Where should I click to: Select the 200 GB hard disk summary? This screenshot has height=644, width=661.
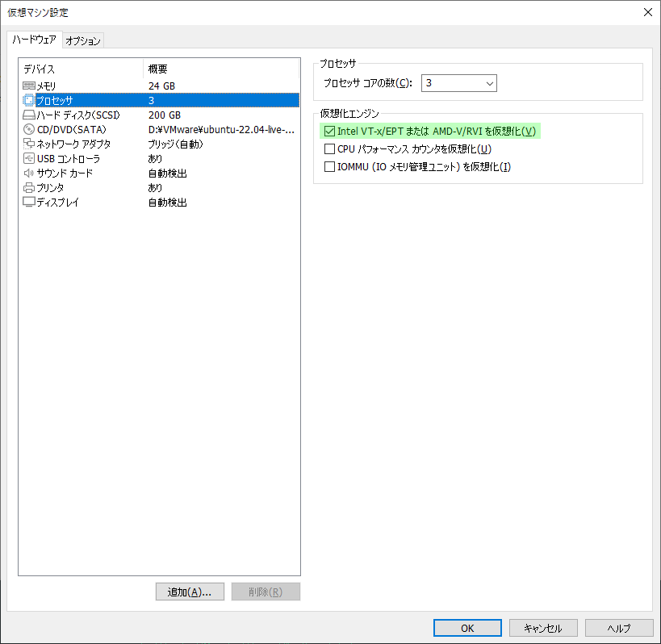165,115
